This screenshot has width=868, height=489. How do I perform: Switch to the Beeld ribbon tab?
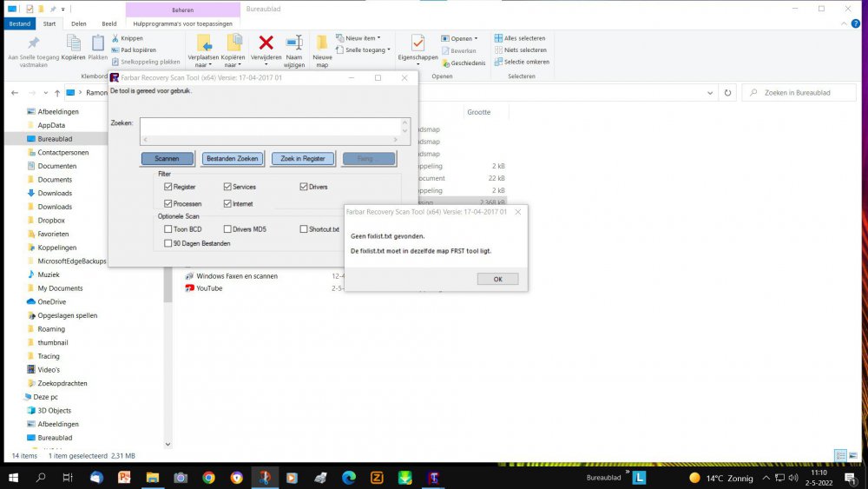point(108,23)
